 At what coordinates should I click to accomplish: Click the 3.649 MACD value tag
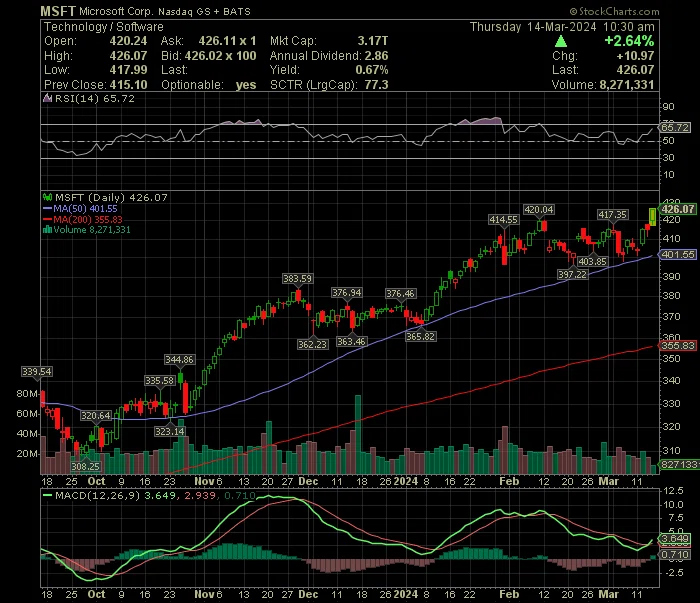675,539
